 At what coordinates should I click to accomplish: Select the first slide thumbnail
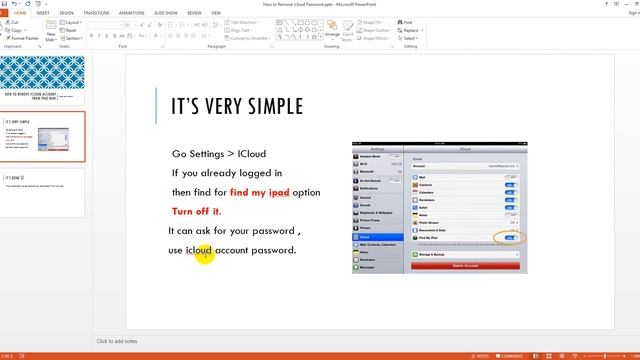click(x=42, y=80)
